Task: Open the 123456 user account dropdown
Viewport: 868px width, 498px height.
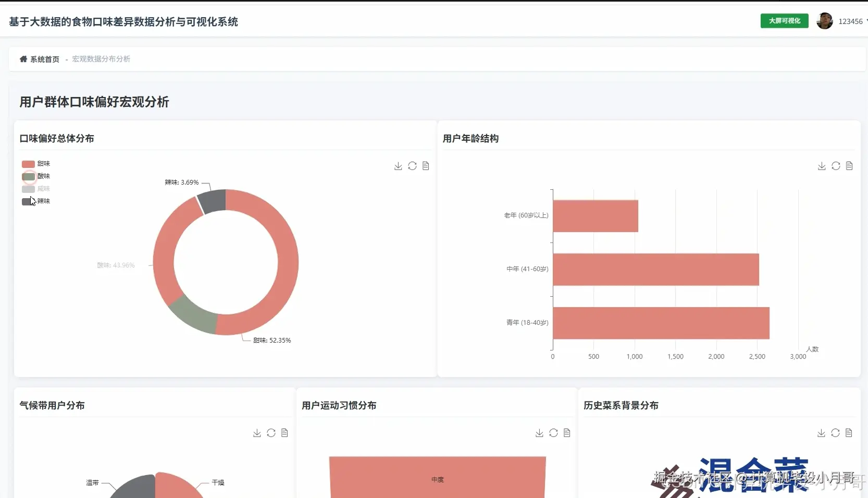Action: pos(851,21)
